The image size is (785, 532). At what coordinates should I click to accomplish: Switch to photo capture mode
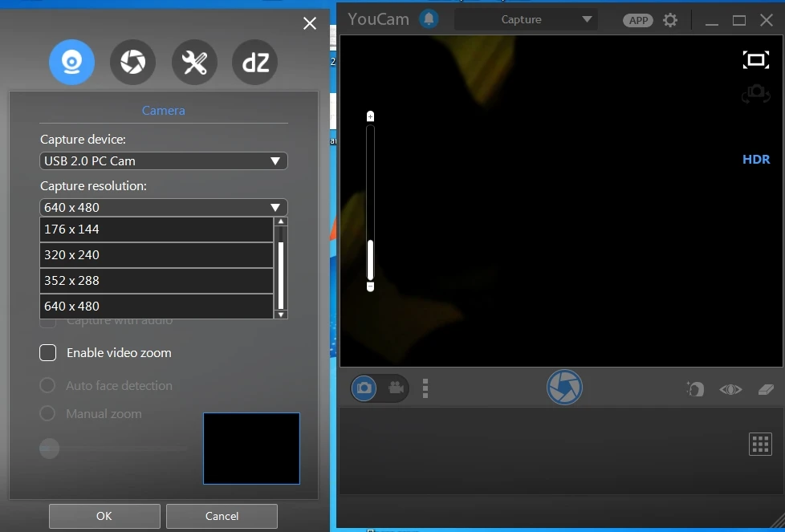[x=364, y=388]
